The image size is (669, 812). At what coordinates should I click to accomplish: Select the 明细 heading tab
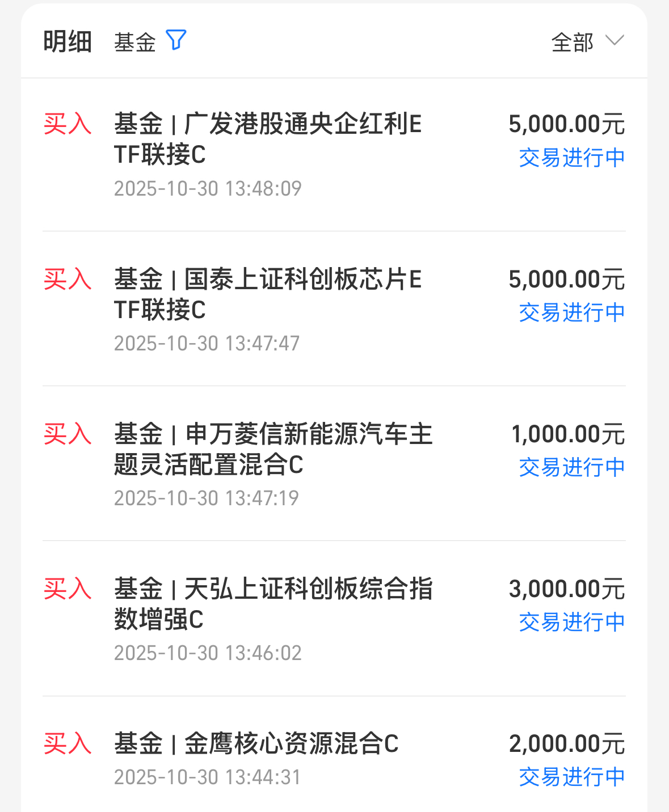point(68,42)
